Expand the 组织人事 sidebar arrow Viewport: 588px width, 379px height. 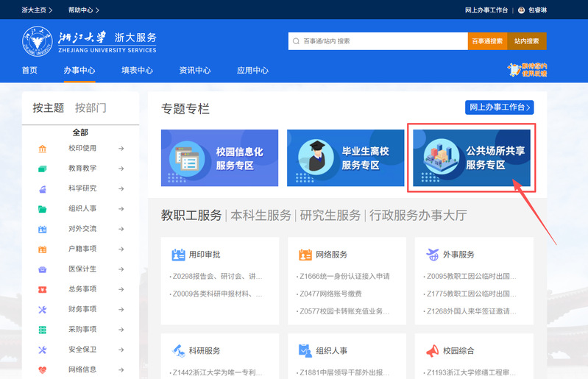coord(121,209)
